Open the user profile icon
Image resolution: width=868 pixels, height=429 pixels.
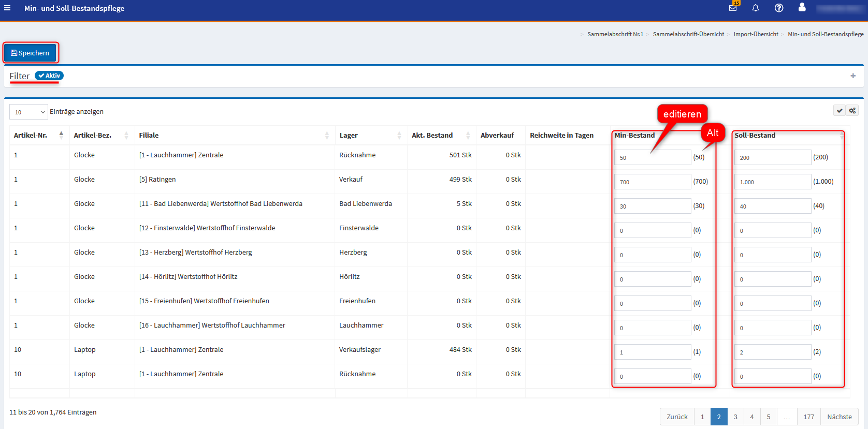click(x=802, y=7)
